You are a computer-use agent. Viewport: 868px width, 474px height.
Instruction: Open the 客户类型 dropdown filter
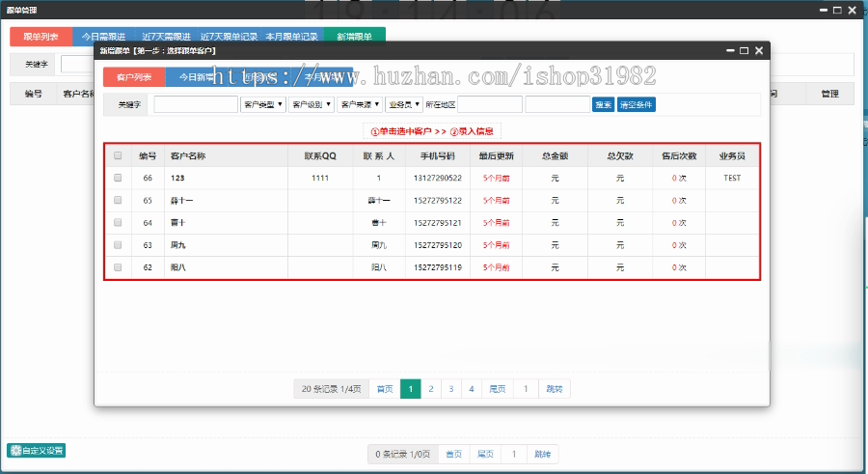(262, 104)
